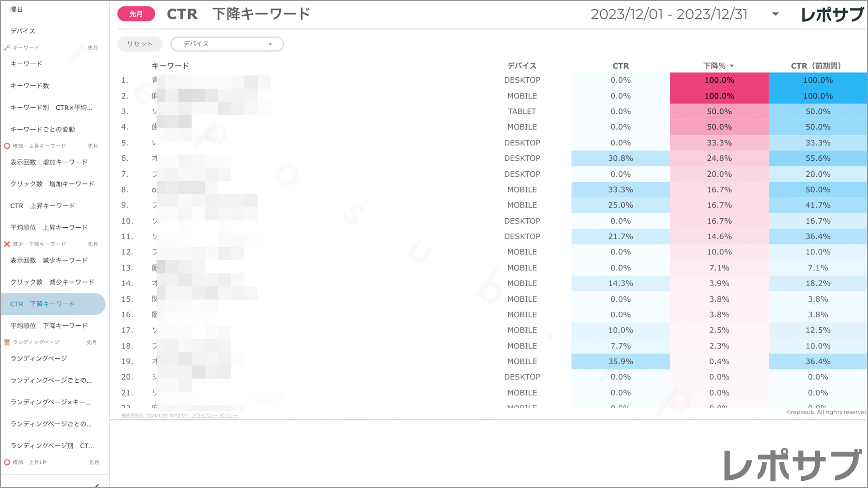Go to 平均順位 下降キーワード page
This screenshot has height=488, width=868.
[x=49, y=326]
